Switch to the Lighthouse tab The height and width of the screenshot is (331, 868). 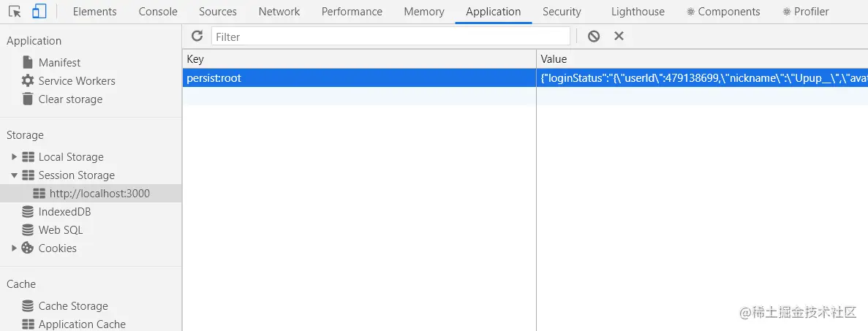coord(638,12)
